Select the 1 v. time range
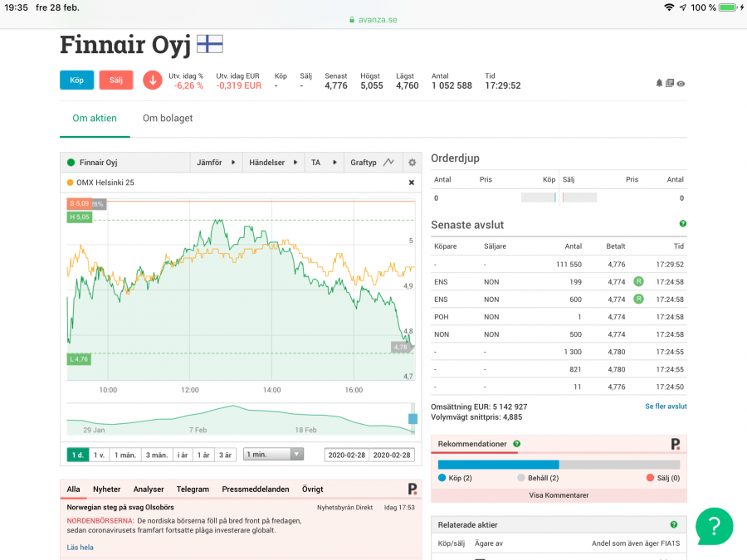 point(99,455)
